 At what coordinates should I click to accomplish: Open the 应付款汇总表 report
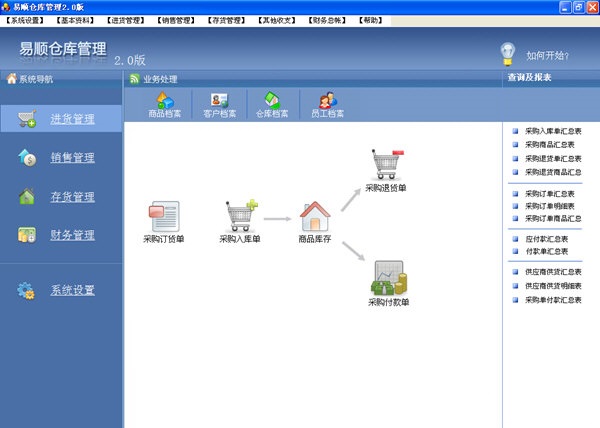[x=546, y=239]
